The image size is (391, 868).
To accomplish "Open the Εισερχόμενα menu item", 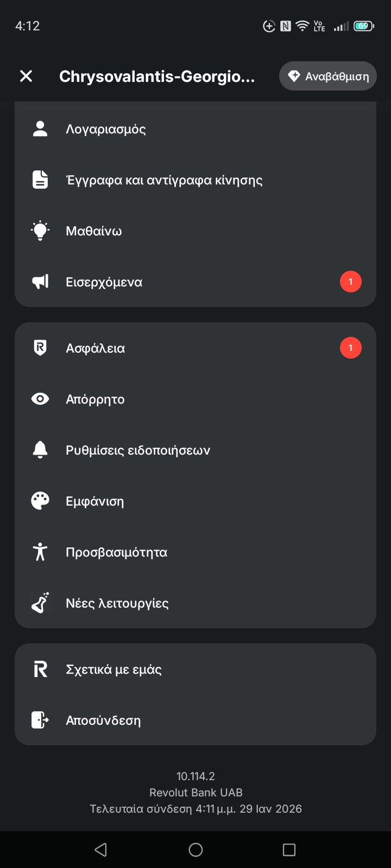I will [x=104, y=282].
